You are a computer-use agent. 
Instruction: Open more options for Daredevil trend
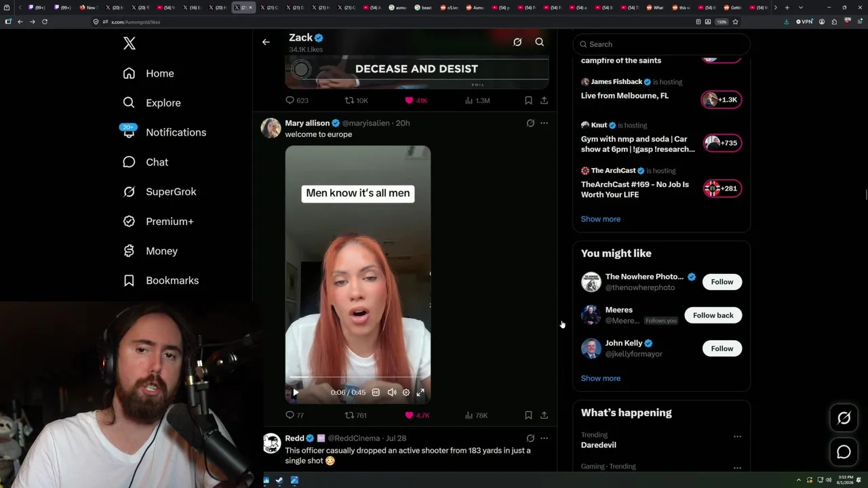click(x=737, y=437)
